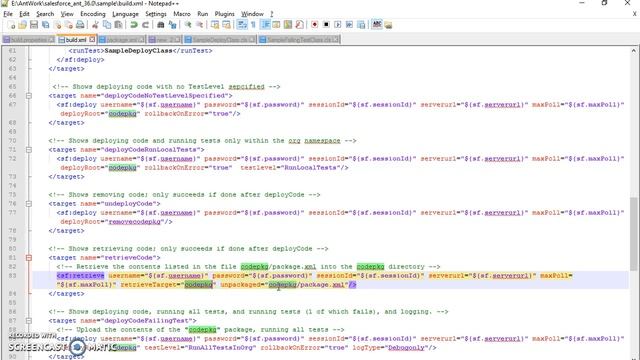Click run macro multiple times icon
The height and width of the screenshot is (360, 640).
[349, 25]
